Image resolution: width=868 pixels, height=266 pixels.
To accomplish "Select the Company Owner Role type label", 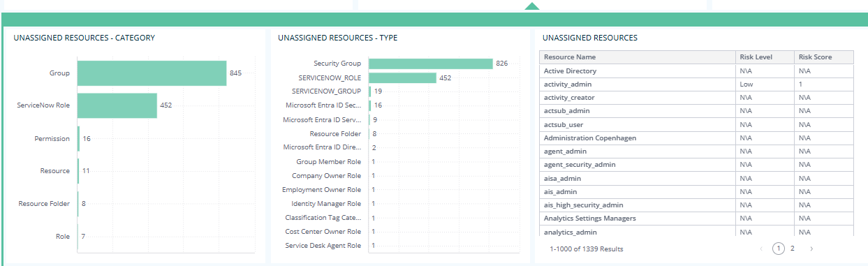I will [x=326, y=176].
